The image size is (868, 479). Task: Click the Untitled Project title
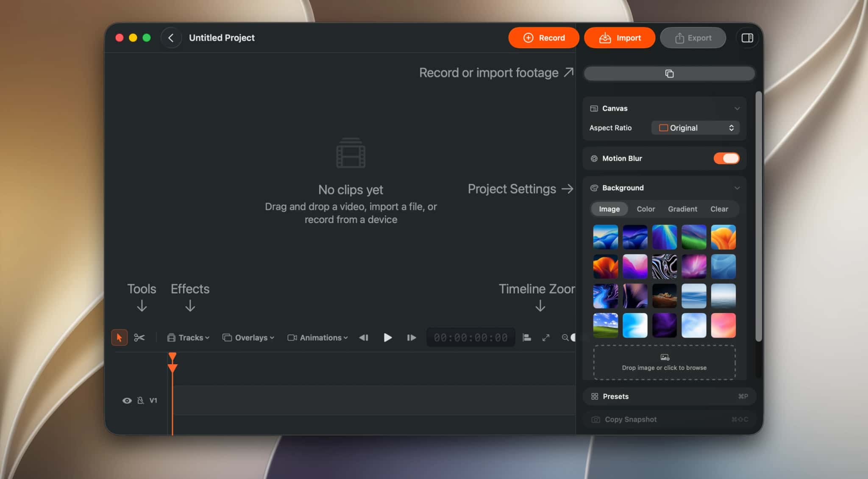[222, 38]
